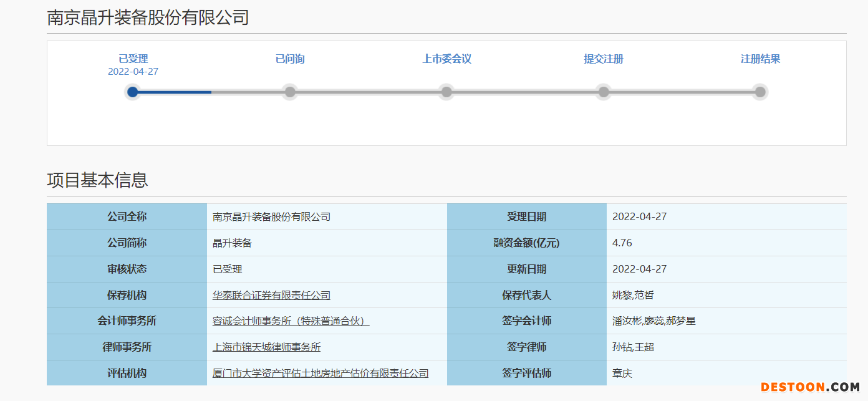Click the 融资金额(亿元) header cell
This screenshot has width=868, height=401.
[527, 243]
